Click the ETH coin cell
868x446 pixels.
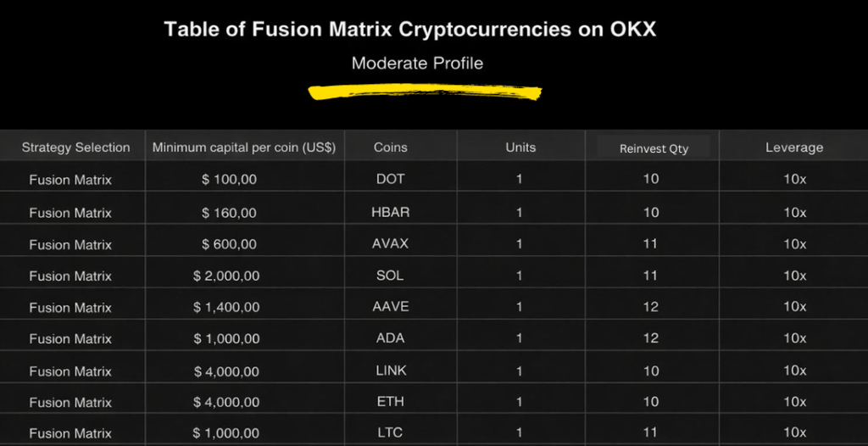tap(391, 402)
